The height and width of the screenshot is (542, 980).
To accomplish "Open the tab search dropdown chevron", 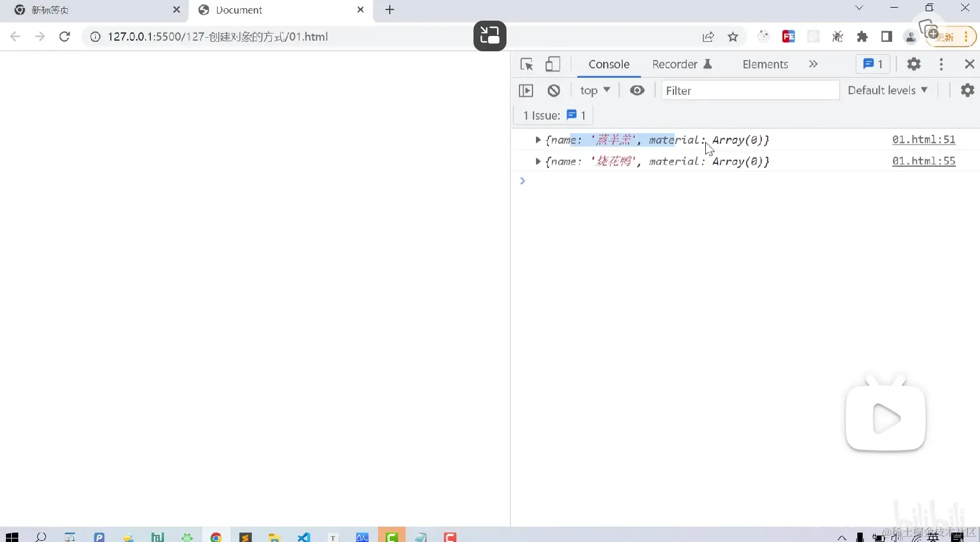I will pos(859,8).
